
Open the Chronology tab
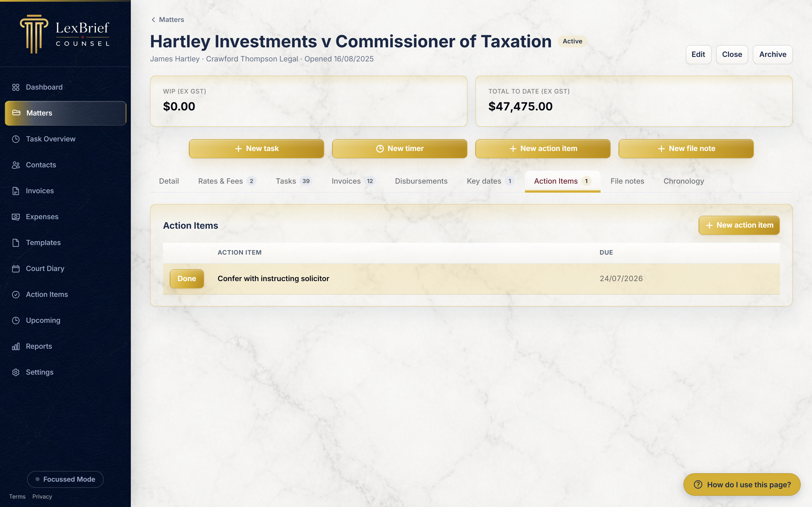[x=683, y=181]
